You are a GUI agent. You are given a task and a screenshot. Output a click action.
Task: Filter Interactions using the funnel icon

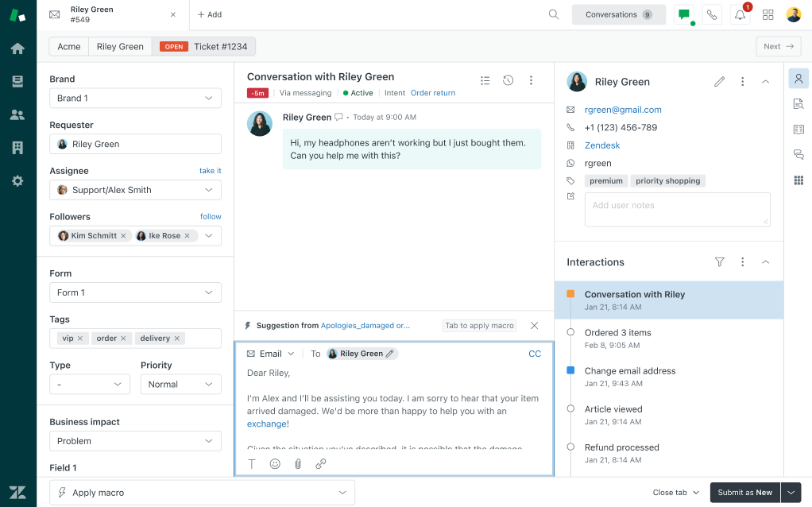click(719, 262)
